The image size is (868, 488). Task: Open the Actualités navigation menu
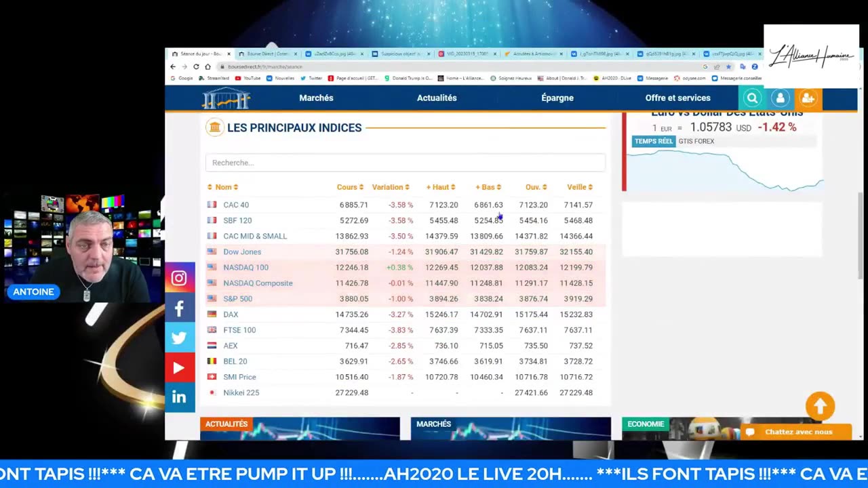437,98
